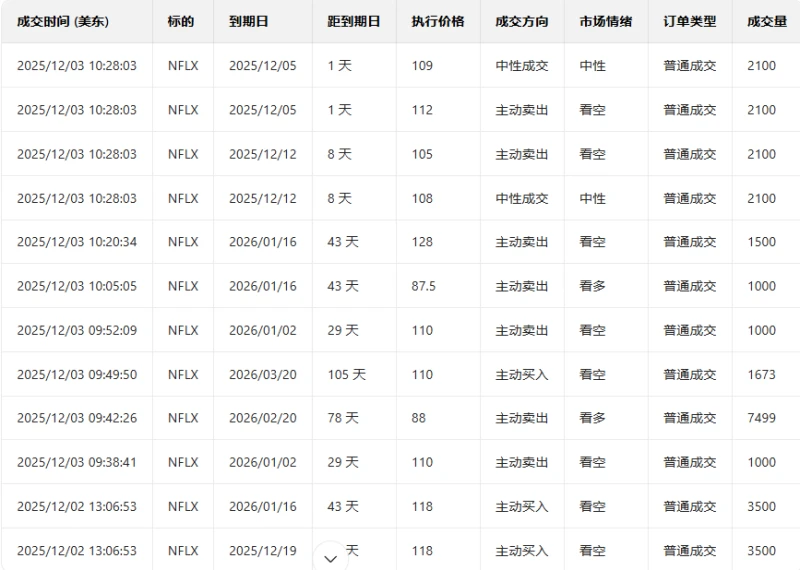Click the 成交量 column header

[766, 21]
